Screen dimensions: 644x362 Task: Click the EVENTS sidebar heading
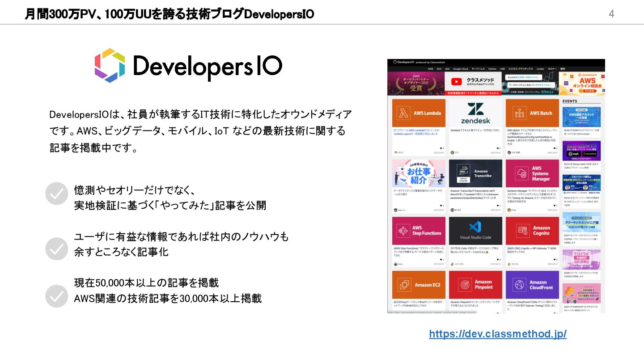coord(570,101)
